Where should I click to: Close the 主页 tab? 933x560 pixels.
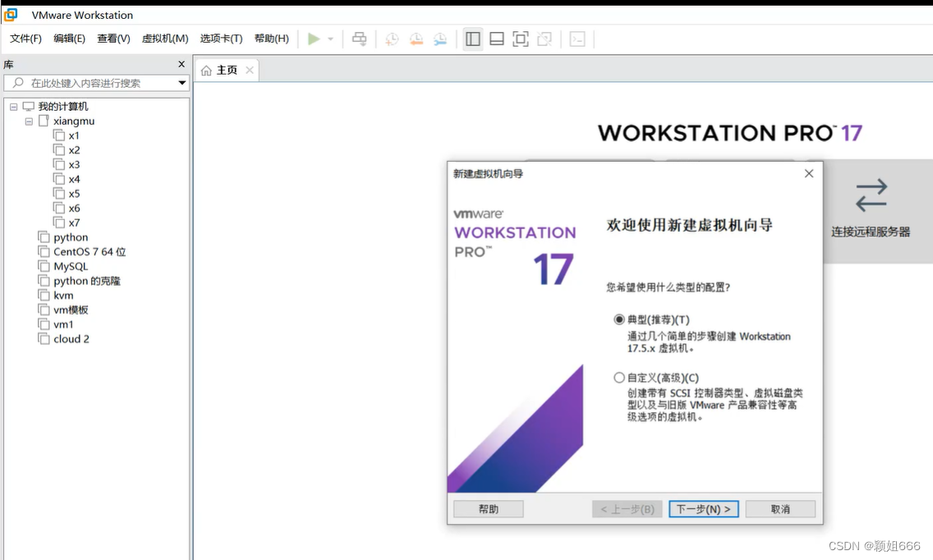[250, 71]
